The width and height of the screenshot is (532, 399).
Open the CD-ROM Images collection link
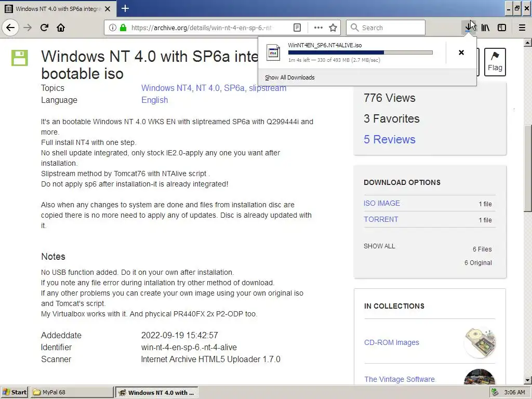392,342
